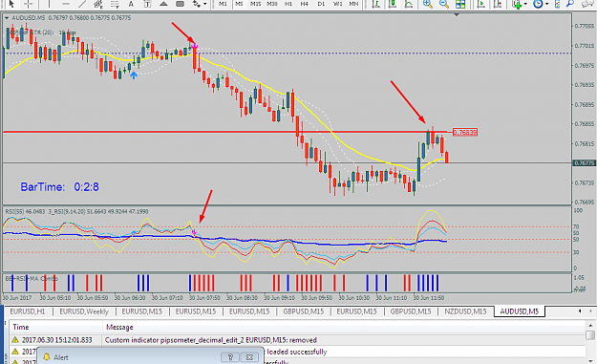597x364 pixels.
Task: Switch to the NZDUSD,M15 chart tab
Action: coord(465,311)
